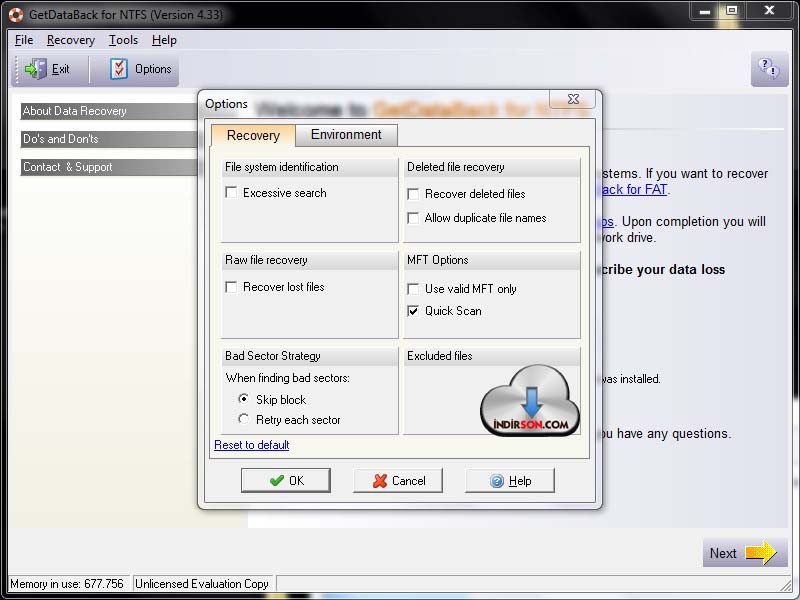Image resolution: width=800 pixels, height=600 pixels.
Task: Open the File menu
Action: (x=24, y=40)
